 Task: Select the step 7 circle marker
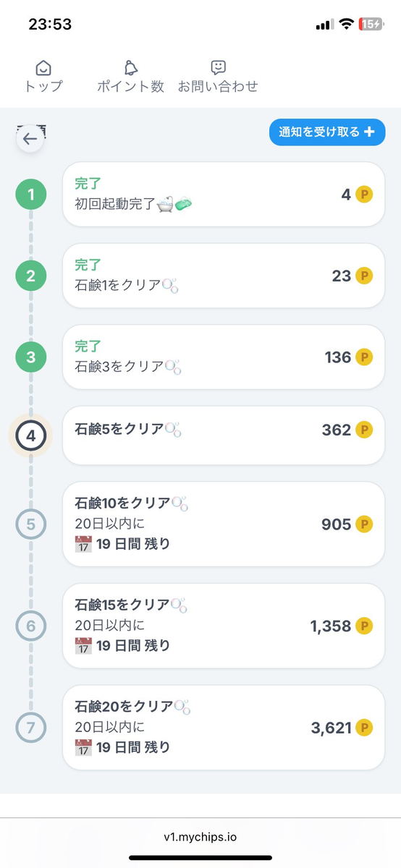click(x=30, y=728)
